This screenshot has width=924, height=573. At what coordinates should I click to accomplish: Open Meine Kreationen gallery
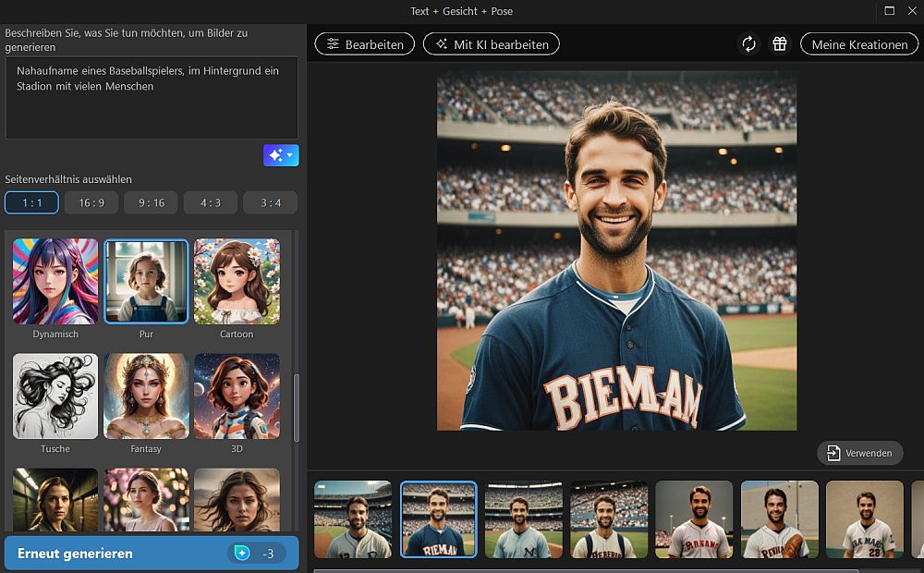859,44
